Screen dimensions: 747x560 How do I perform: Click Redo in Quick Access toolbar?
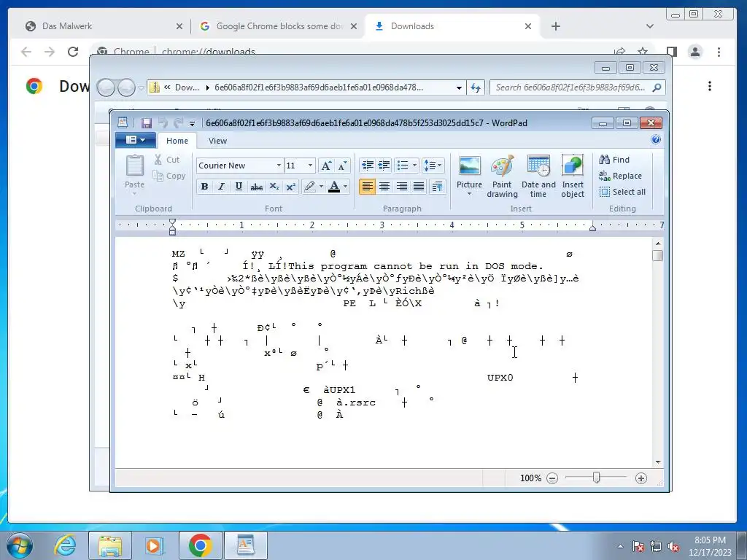178,122
